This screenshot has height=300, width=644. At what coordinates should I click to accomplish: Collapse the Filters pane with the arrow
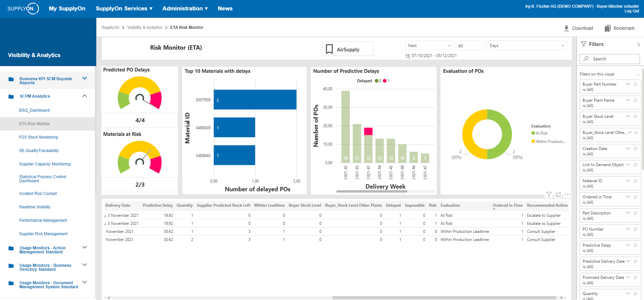tap(638, 44)
